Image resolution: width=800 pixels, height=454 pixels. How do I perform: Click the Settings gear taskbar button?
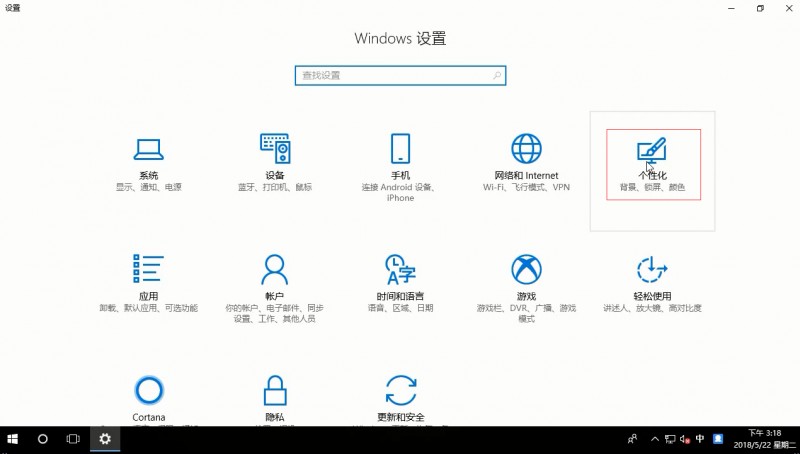tap(105, 439)
